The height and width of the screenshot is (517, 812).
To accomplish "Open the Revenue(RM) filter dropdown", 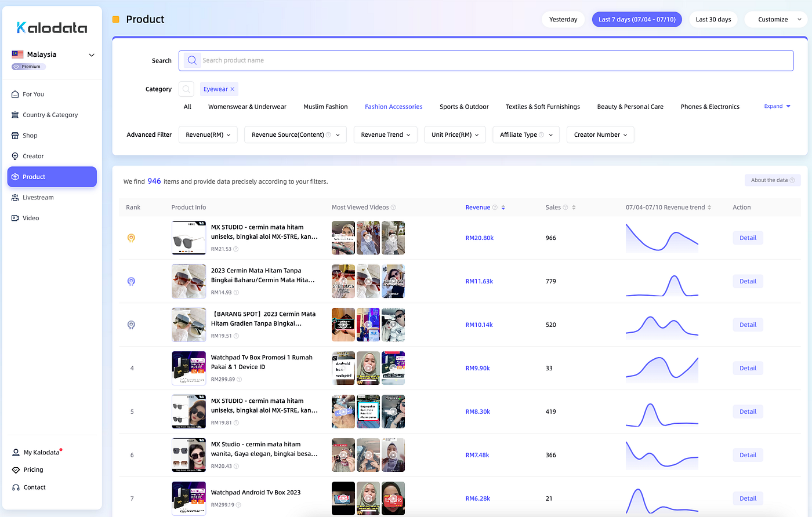I will 208,134.
